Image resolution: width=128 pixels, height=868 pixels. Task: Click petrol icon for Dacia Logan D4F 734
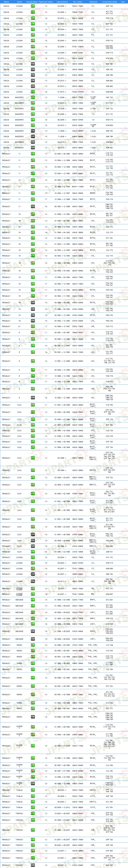click(x=33, y=6)
